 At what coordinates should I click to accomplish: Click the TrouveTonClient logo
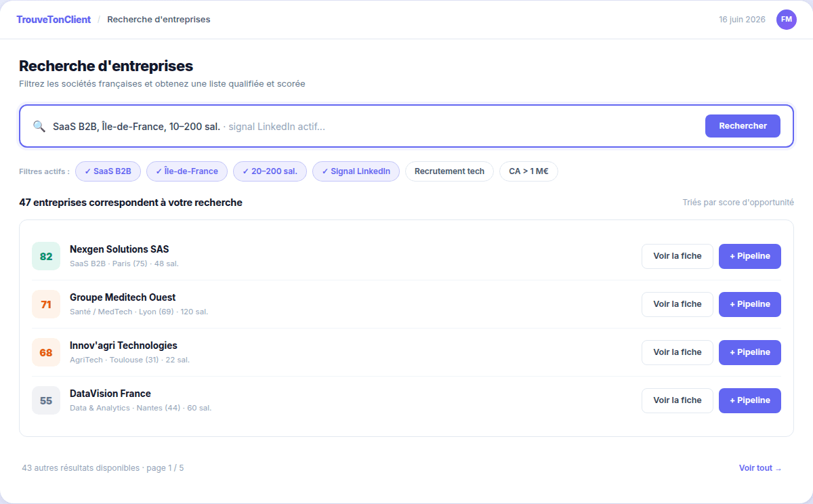point(54,20)
